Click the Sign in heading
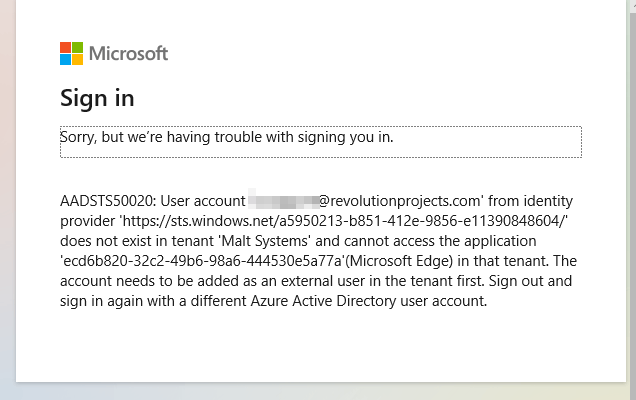This screenshot has width=636, height=400. click(97, 98)
